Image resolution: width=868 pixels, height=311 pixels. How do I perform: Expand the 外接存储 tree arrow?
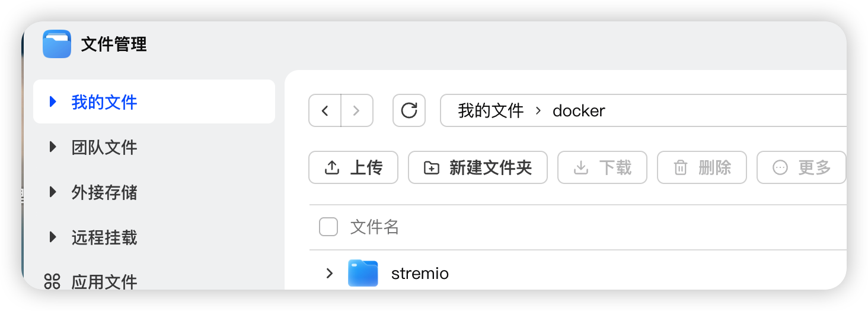53,192
